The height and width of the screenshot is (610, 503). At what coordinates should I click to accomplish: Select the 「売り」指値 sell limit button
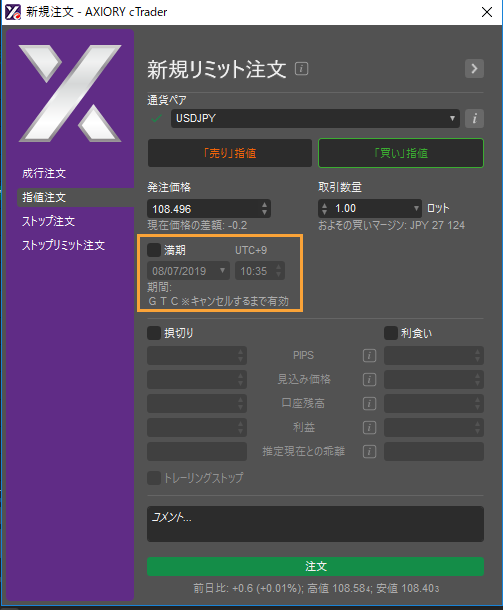pos(230,153)
